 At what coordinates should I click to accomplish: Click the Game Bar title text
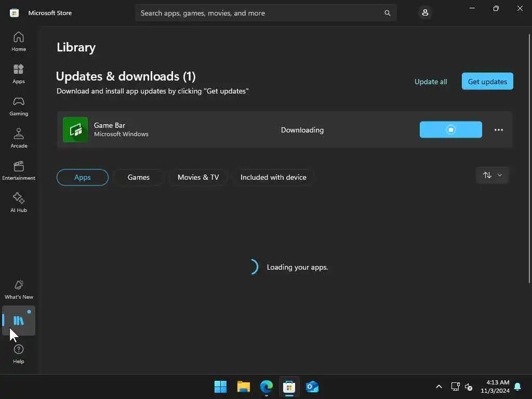coord(110,125)
